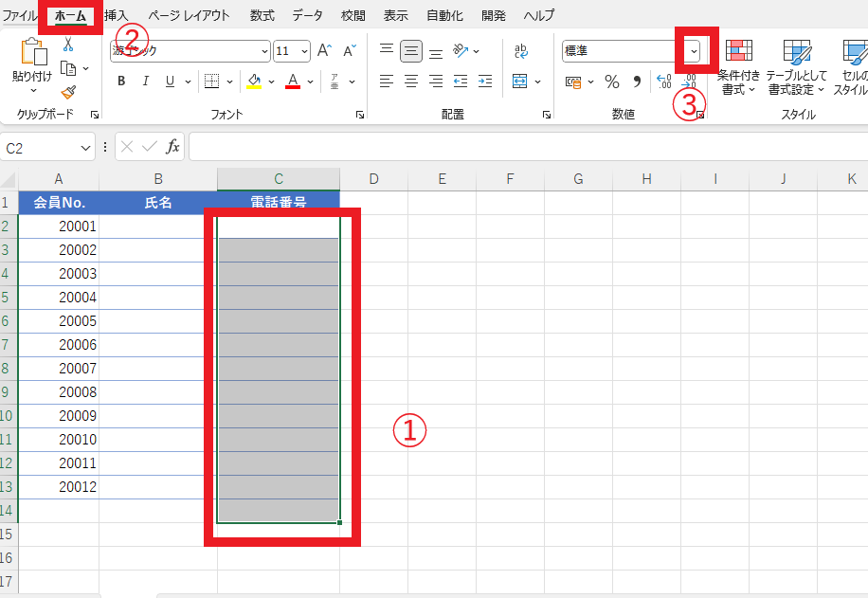Open the 開発 tab

click(494, 15)
